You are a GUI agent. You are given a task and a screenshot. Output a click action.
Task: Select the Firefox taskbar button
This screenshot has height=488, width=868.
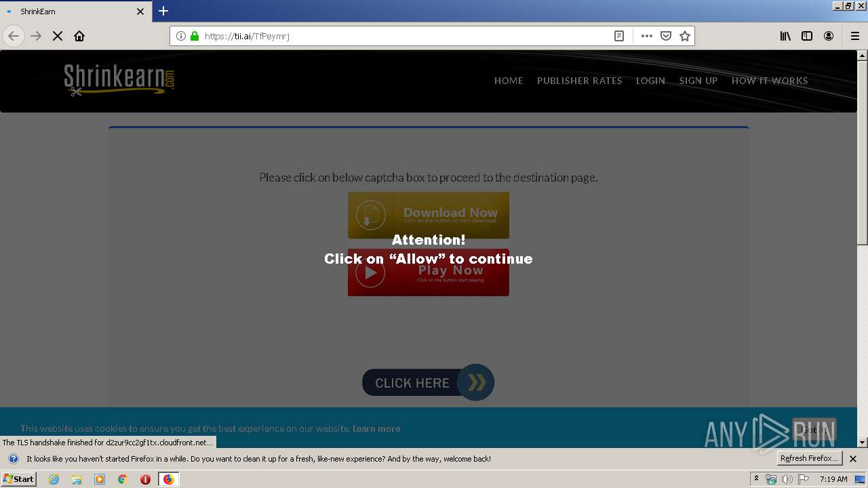[x=168, y=479]
